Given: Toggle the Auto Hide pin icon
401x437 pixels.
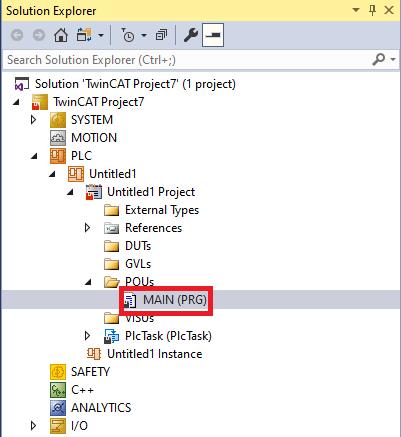Looking at the screenshot, I should tap(373, 11).
